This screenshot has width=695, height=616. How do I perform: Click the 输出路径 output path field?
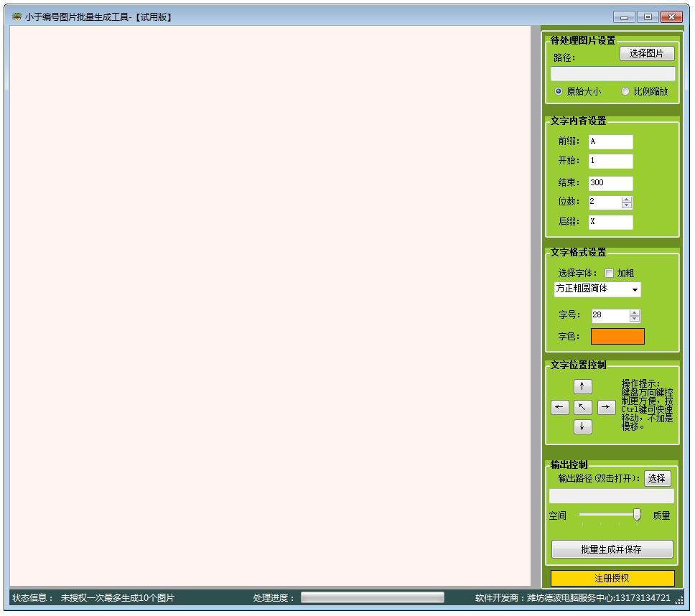point(611,496)
